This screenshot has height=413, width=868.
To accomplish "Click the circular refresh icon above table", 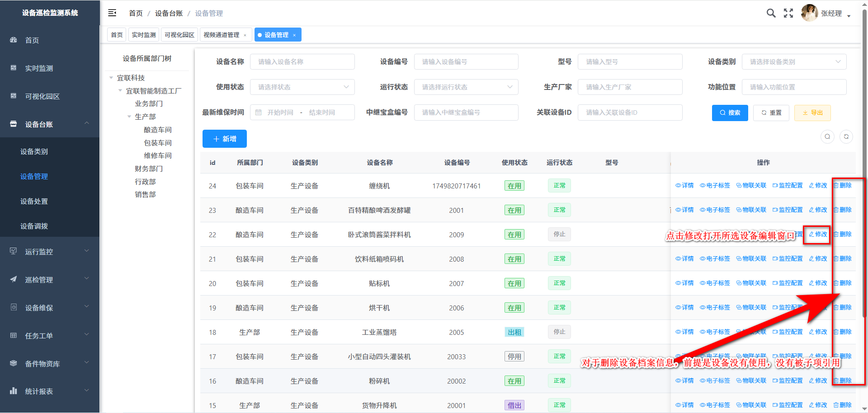I will pos(846,136).
